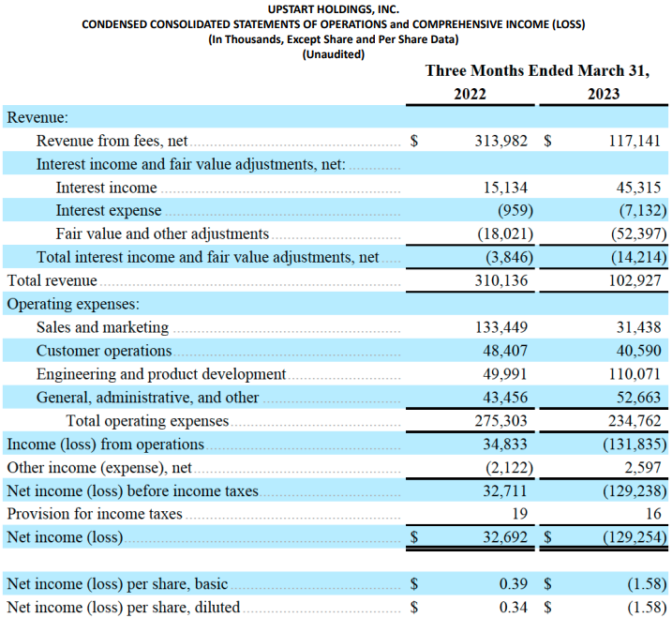The height and width of the screenshot is (618, 672).
Task: Click 'Total revenue' row label
Action: (x=52, y=280)
